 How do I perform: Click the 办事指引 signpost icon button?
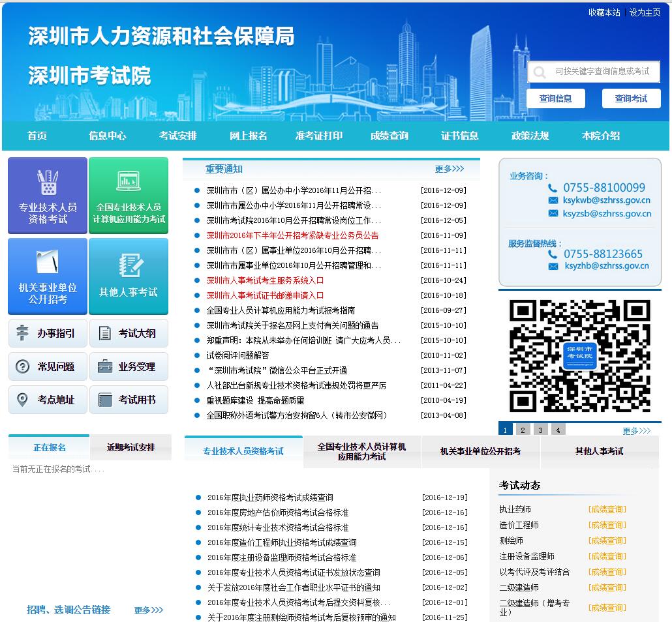point(48,333)
